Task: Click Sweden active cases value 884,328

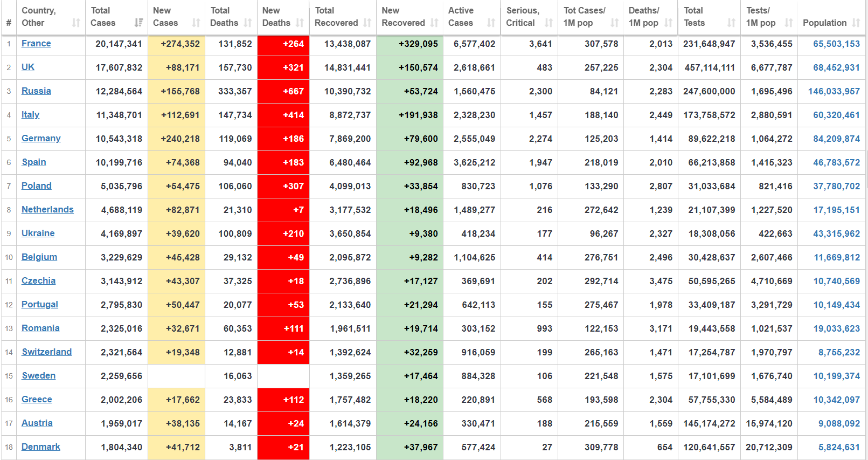Action: [x=478, y=376]
